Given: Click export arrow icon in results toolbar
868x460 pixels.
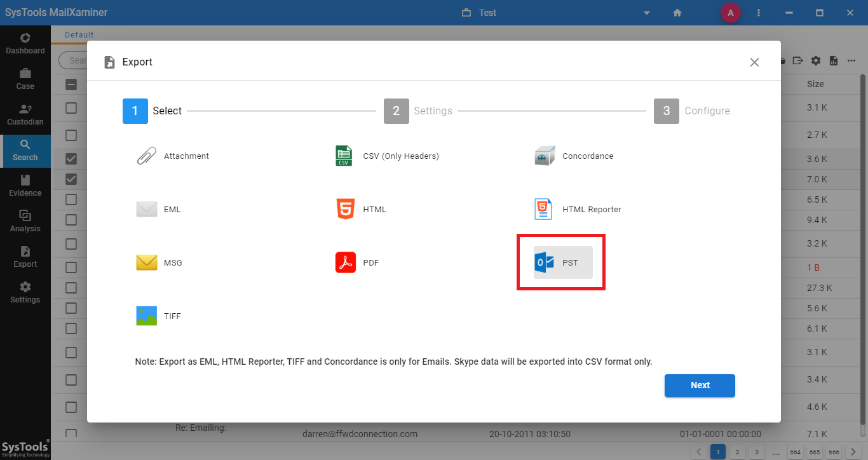Looking at the screenshot, I should click(798, 60).
